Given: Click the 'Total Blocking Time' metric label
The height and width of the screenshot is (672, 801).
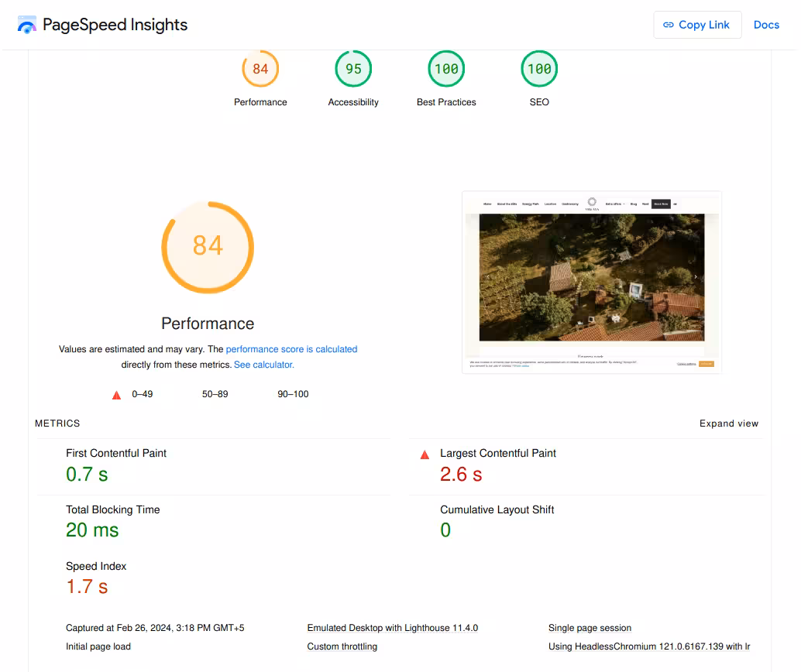Looking at the screenshot, I should 113,509.
